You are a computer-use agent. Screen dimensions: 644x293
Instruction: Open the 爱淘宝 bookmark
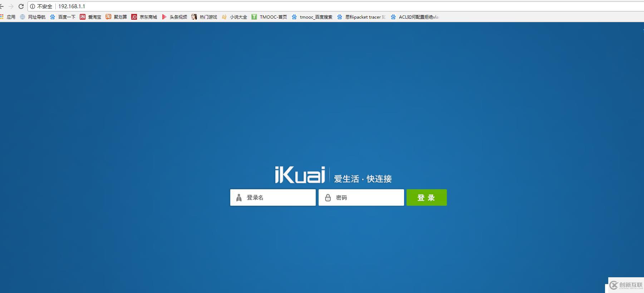point(90,17)
